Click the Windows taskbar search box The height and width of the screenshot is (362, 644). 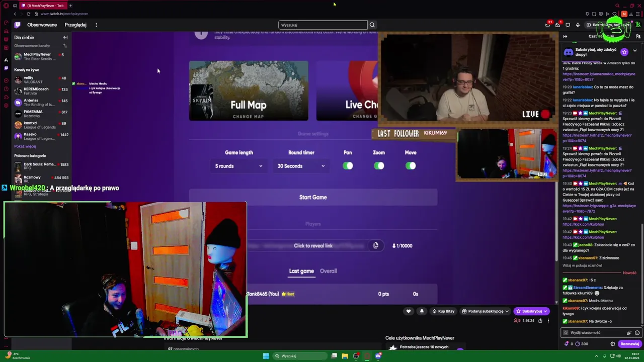coord(300,356)
